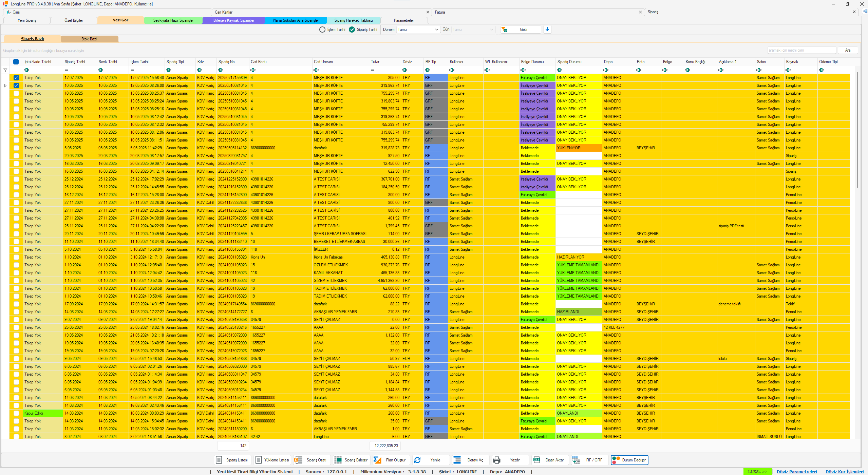Check the Kabul Edildi row checkbox
This screenshot has width=868, height=475.
tap(16, 413)
